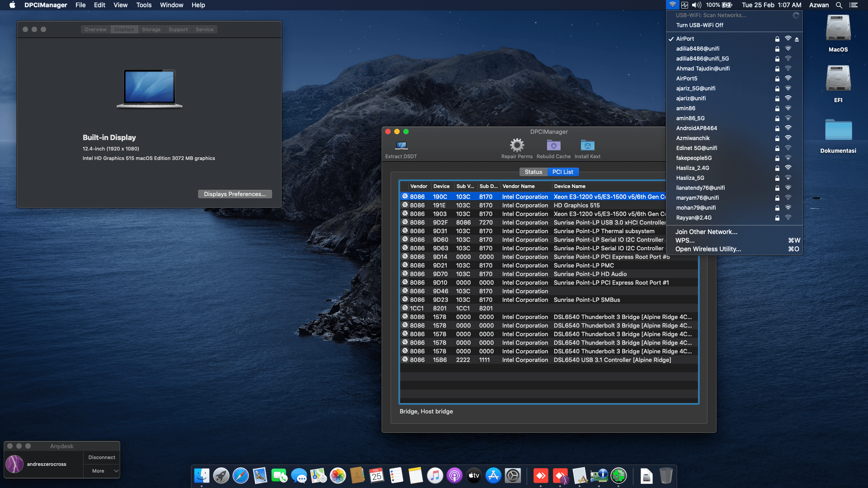Open Photos from the dock
The height and width of the screenshot is (488, 868).
pos(338,476)
